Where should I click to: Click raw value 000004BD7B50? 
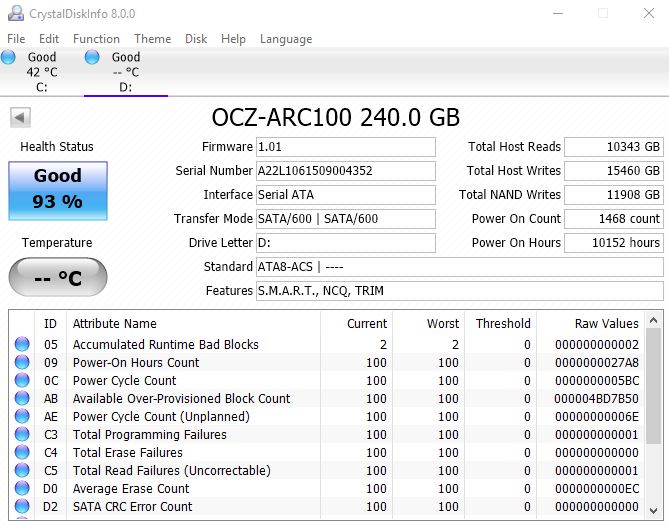[x=596, y=398]
